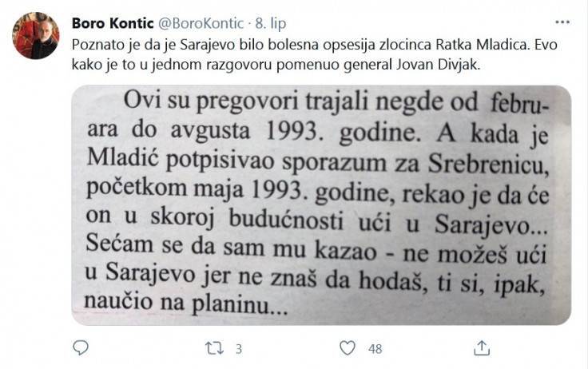
Task: Open the @BoroKontic handle link
Action: point(201,23)
